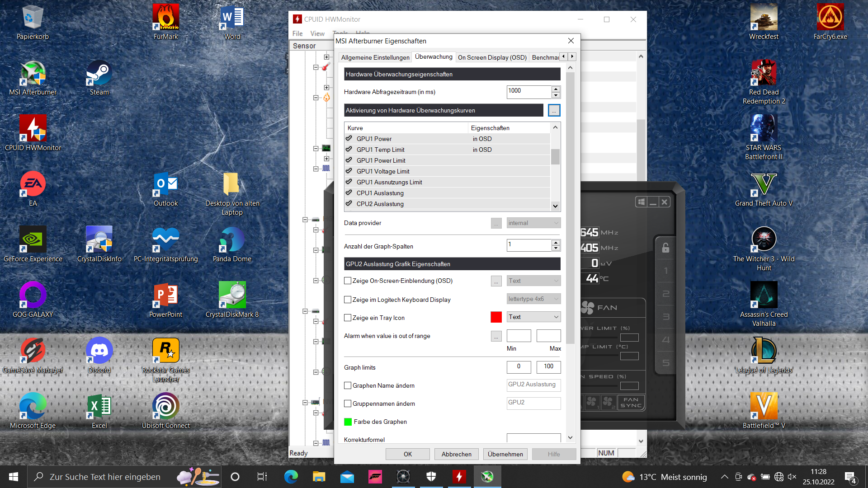Screen dimensions: 868x488
Task: Click the FurMark desktop icon
Action: 165,22
